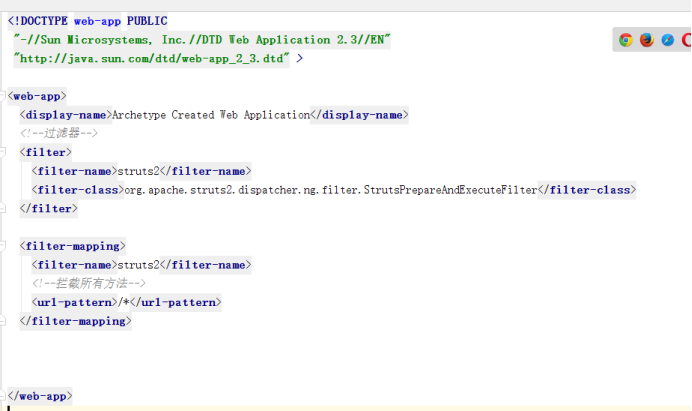
Task: Click "web-app" in the DOCTYPE line
Action: (x=97, y=21)
